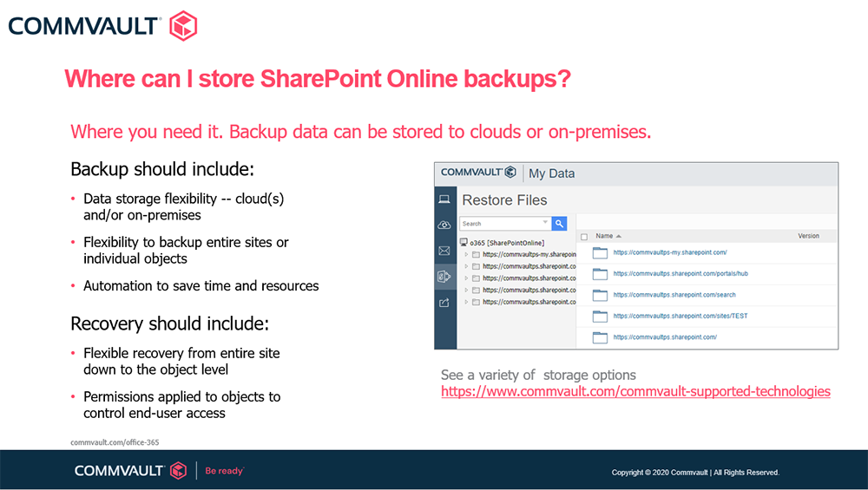
Task: Click 'See a variety of storage options' text
Action: click(538, 375)
